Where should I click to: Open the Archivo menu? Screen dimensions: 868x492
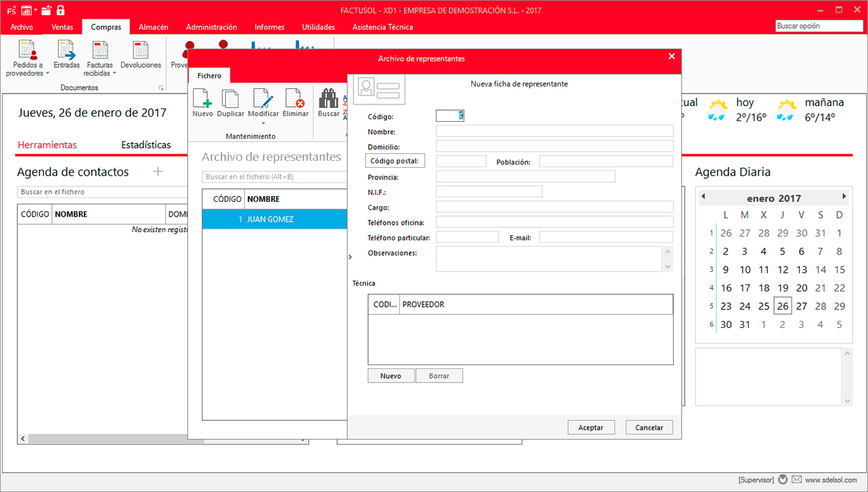(22, 27)
